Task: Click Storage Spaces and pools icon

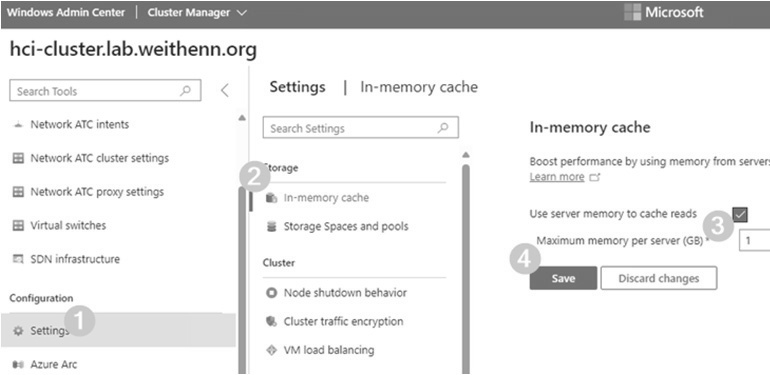Action: coord(271,227)
